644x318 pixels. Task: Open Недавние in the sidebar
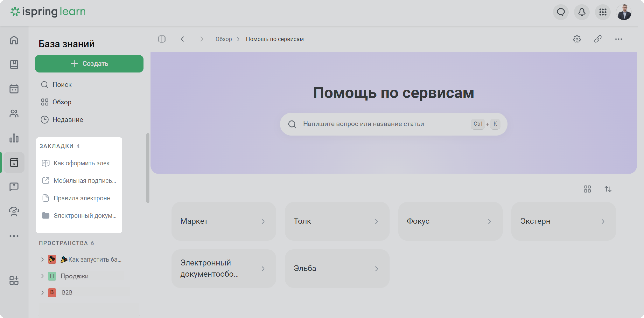click(x=62, y=120)
